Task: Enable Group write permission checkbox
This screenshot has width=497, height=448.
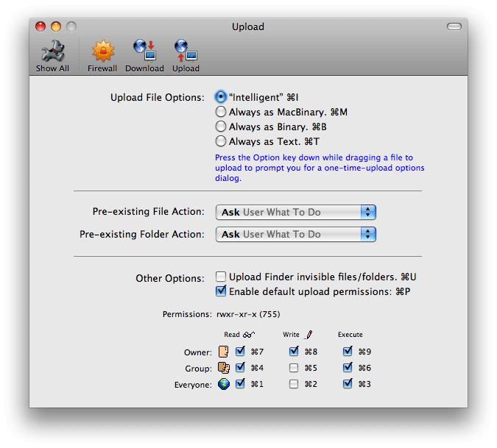Action: click(294, 368)
